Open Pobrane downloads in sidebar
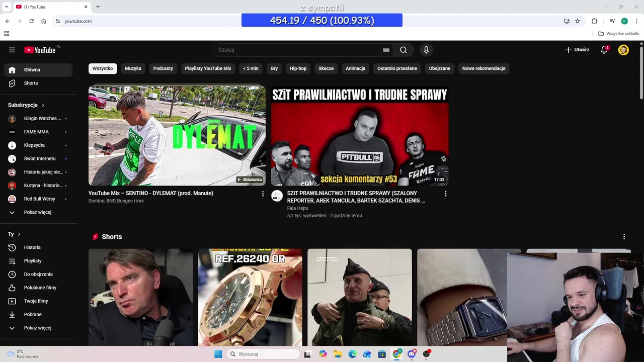644x362 pixels. click(x=38, y=314)
